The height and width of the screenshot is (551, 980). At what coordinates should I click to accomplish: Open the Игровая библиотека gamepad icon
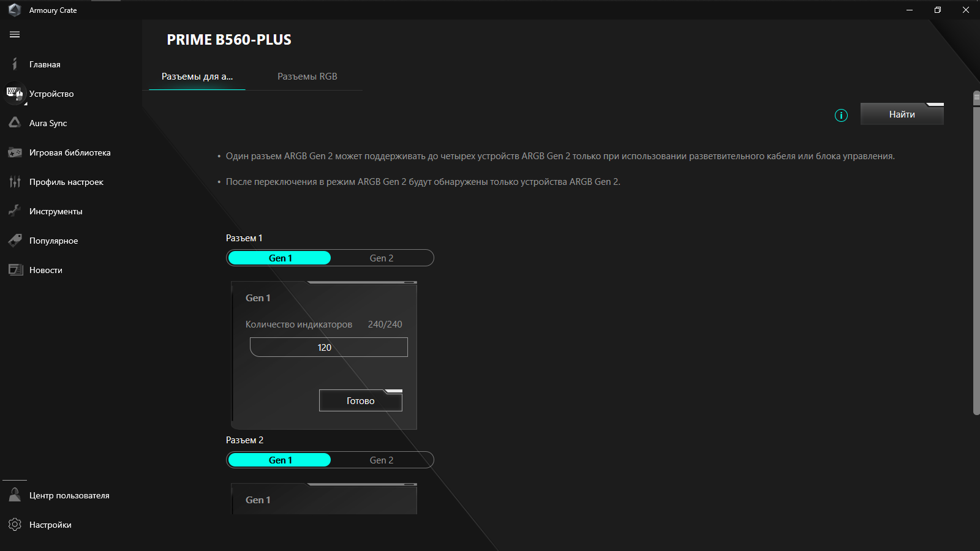[15, 152]
